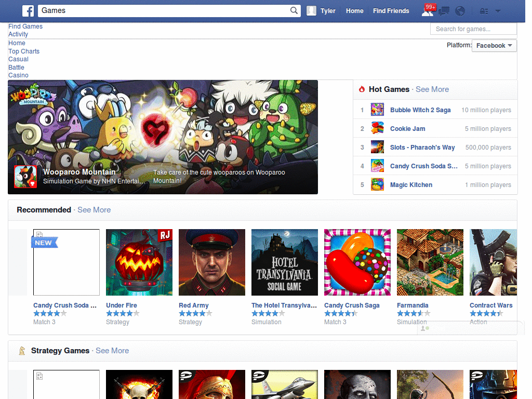Viewport: 532px width, 399px height.
Task: Click the Red Army officer thumbnail
Action: point(212,262)
